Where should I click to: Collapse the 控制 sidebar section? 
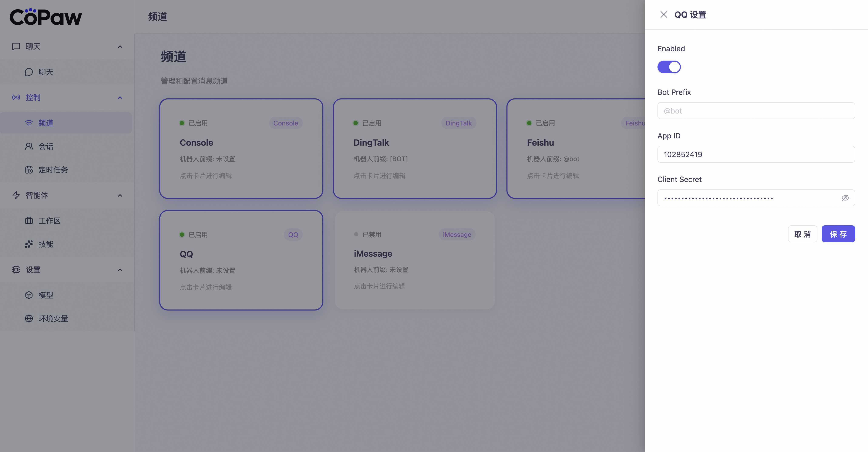pos(120,98)
